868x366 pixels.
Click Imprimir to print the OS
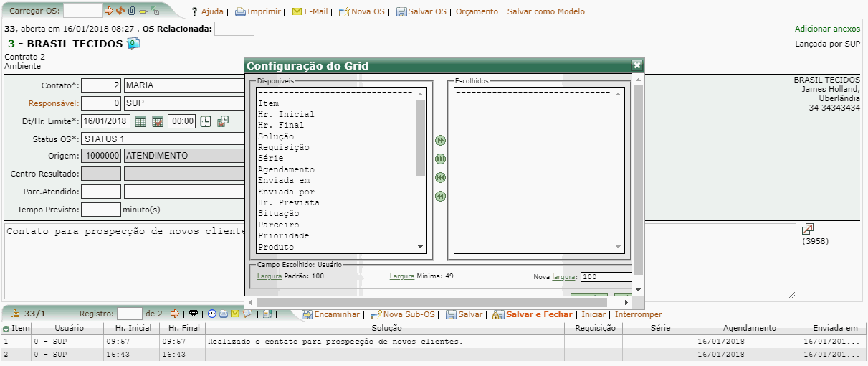click(258, 11)
